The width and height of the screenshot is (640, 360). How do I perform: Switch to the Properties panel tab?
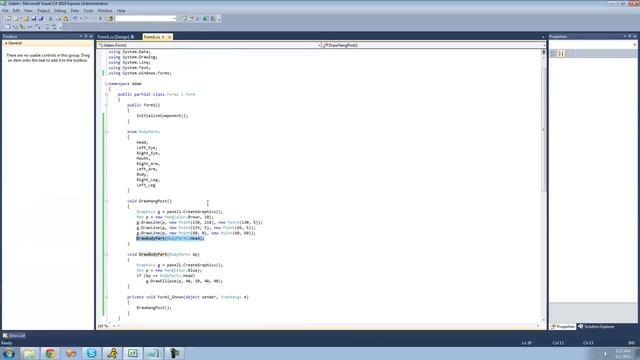coord(563,327)
